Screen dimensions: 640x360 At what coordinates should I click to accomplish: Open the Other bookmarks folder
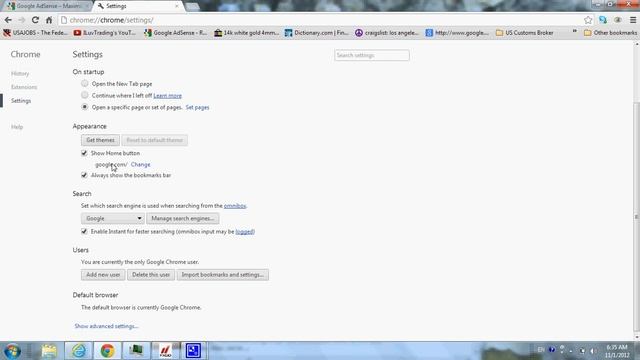(x=611, y=33)
